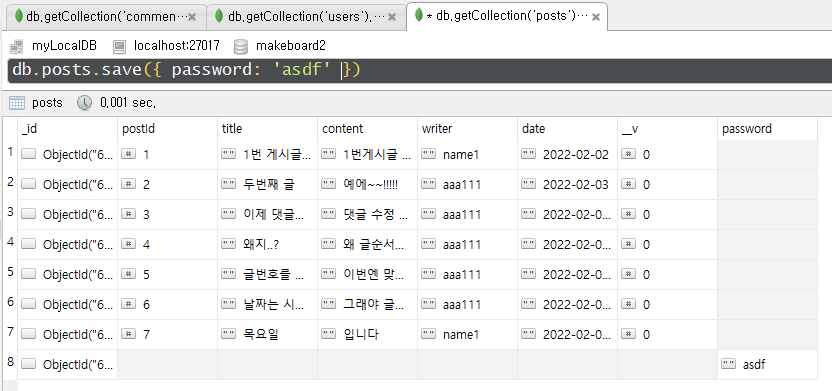
Task: Select the title cell starting 이제 댓글
Action: coord(267,215)
